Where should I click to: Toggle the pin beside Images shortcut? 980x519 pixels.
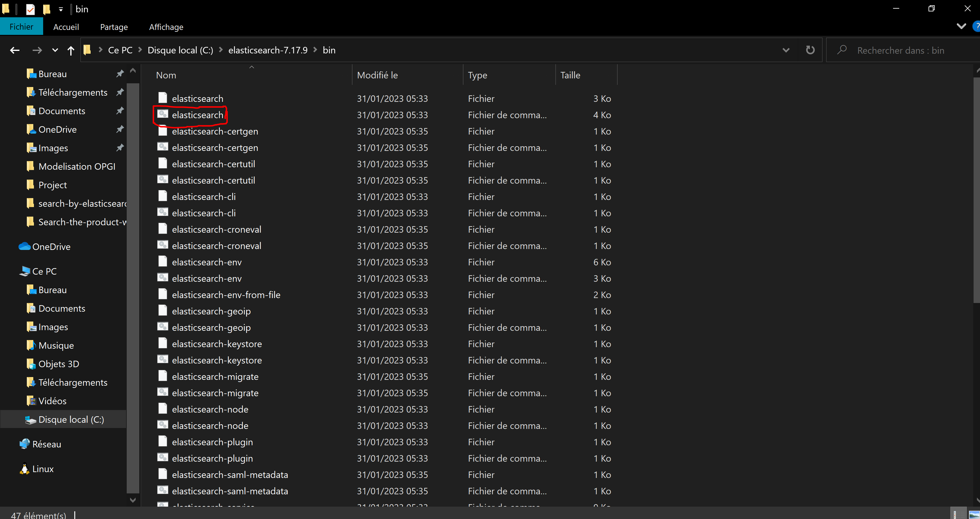coord(120,148)
